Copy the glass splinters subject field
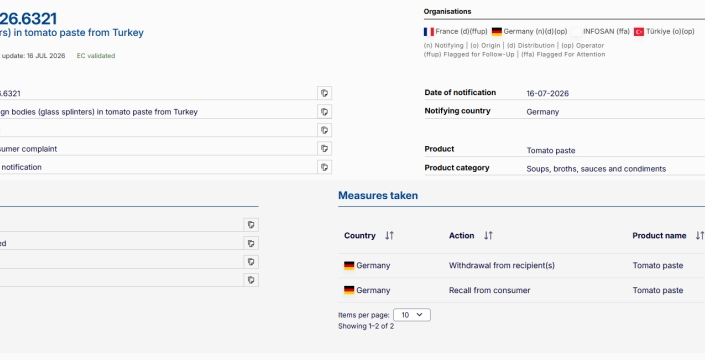This screenshot has width=705, height=360. pos(324,111)
